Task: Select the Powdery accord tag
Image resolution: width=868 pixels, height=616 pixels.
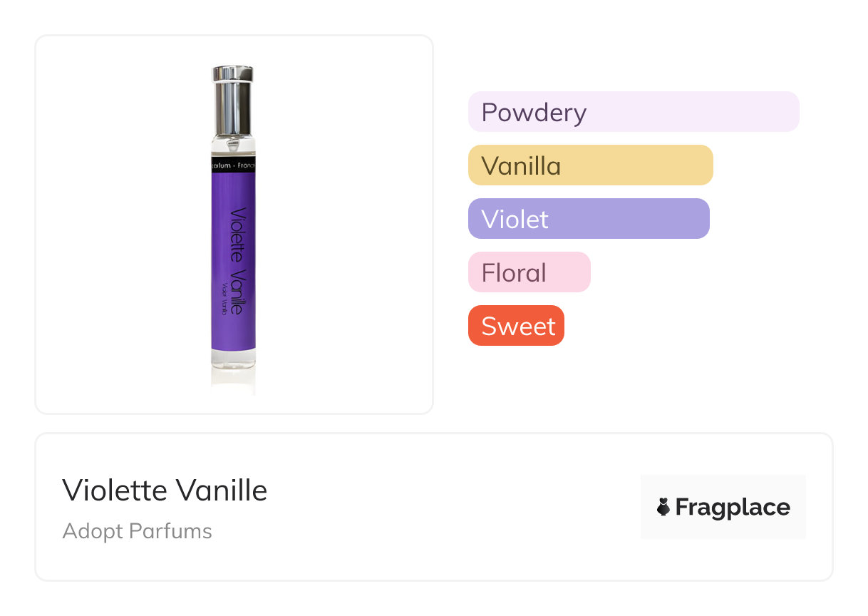Action: tap(633, 112)
